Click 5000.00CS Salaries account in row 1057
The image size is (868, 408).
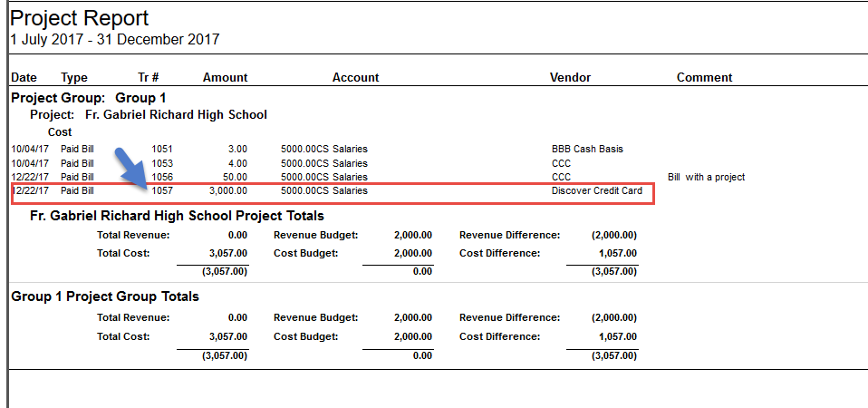coord(324,191)
